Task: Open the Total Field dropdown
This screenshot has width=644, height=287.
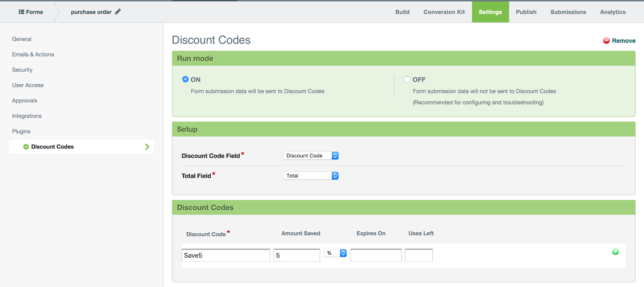Action: [310, 176]
